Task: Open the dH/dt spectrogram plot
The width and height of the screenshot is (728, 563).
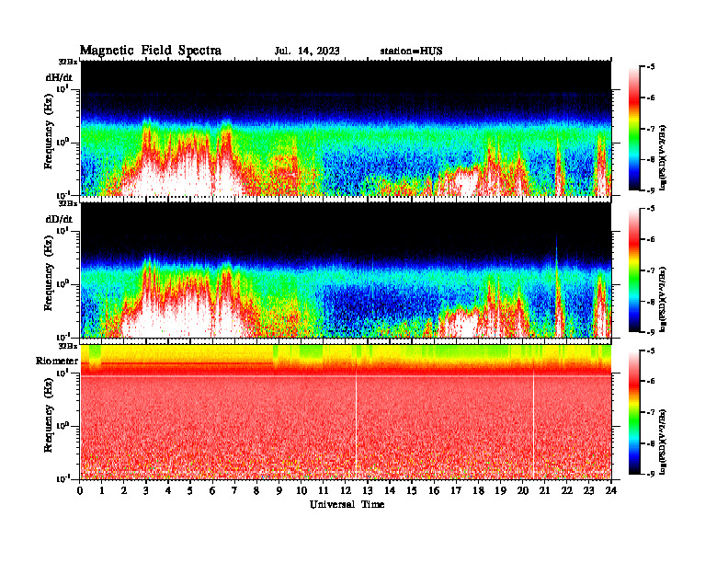Action: click(346, 128)
